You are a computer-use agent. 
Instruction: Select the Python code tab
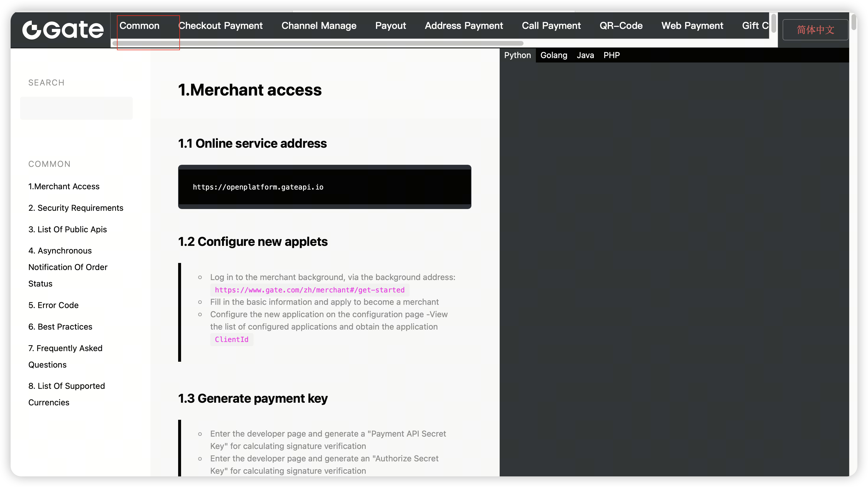517,55
